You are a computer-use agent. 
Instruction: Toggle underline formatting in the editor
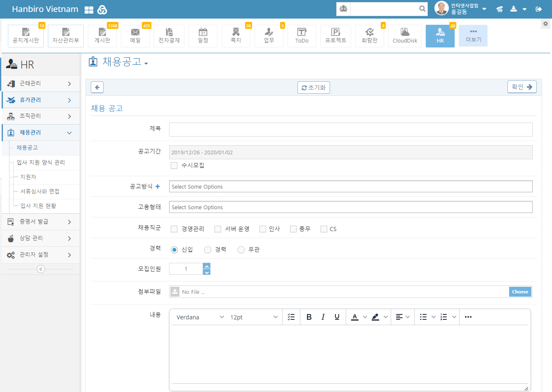[x=337, y=317]
